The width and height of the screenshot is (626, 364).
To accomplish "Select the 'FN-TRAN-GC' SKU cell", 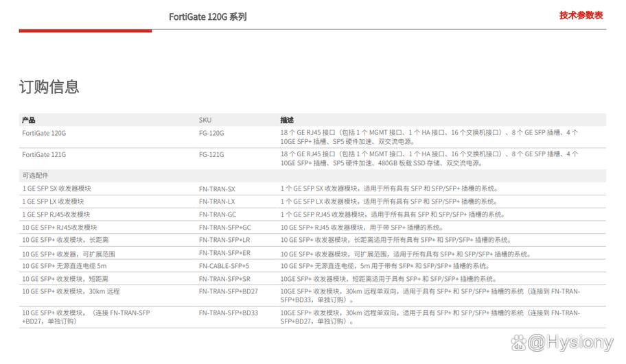I will click(x=218, y=215).
